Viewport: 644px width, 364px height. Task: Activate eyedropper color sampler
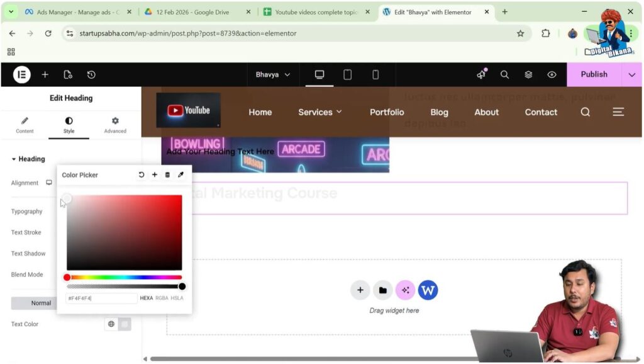coord(180,175)
